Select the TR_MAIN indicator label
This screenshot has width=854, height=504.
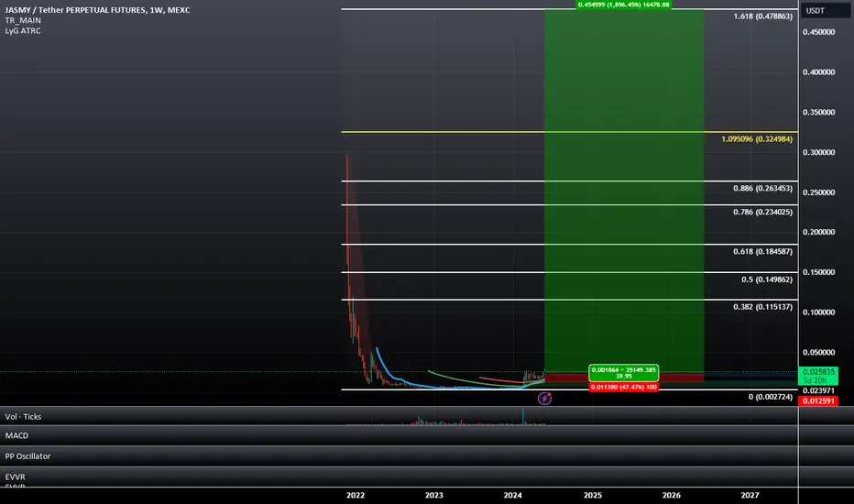click(x=23, y=20)
